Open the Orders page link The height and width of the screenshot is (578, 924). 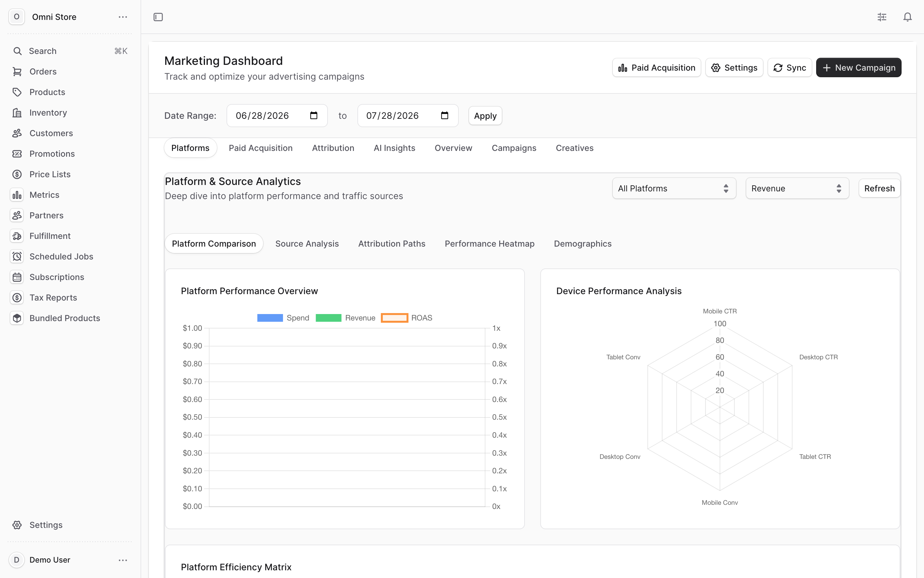[43, 72]
